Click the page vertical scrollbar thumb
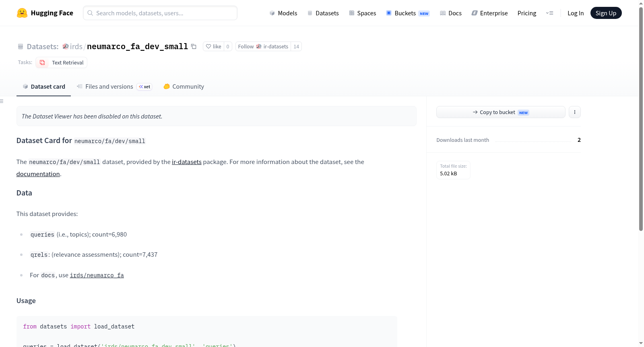The image size is (644, 347). pyautogui.click(x=641, y=119)
